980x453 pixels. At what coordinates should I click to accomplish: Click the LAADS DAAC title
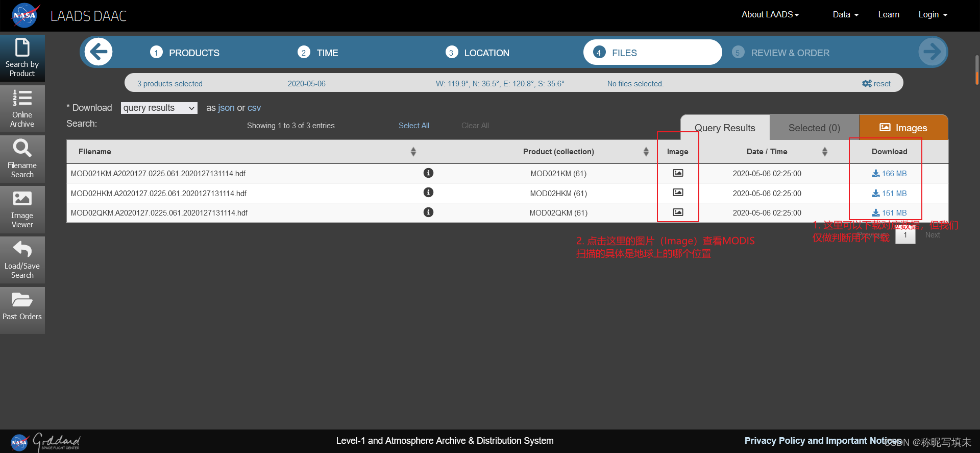pos(88,16)
